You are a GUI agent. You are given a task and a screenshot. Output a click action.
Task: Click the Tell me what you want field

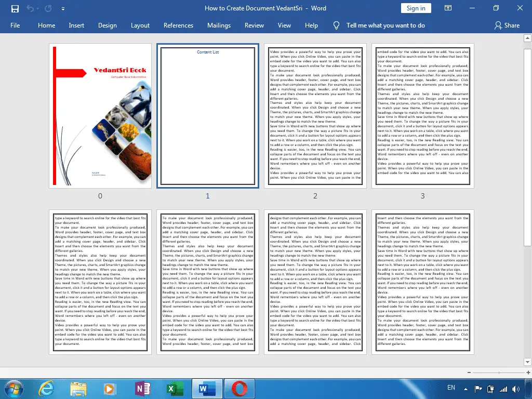[385, 25]
